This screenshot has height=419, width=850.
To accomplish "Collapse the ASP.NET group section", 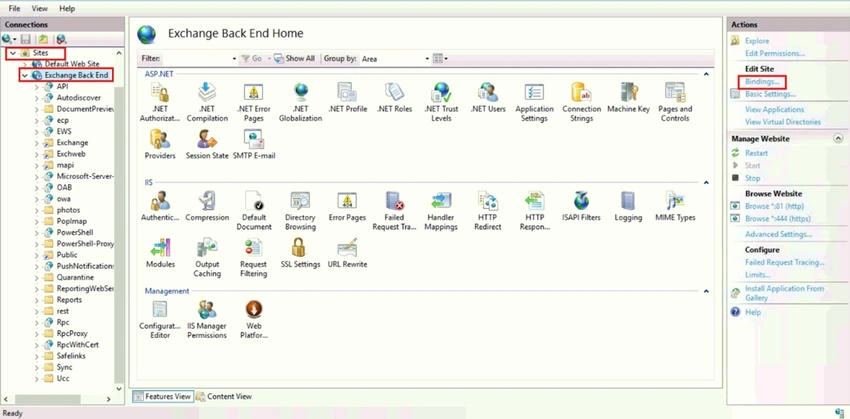I will point(706,74).
